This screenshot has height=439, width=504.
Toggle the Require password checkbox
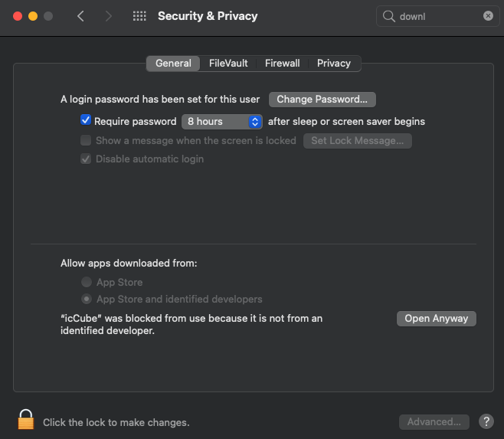coord(87,121)
